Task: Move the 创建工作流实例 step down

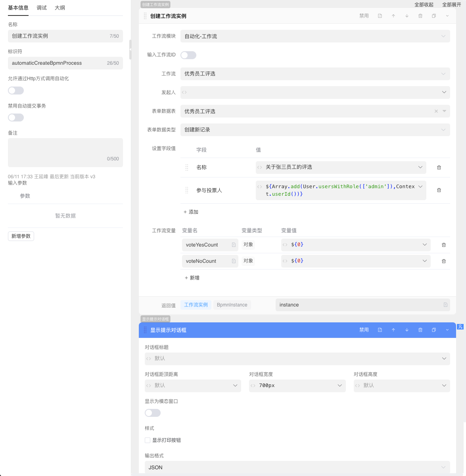Action: pyautogui.click(x=407, y=16)
